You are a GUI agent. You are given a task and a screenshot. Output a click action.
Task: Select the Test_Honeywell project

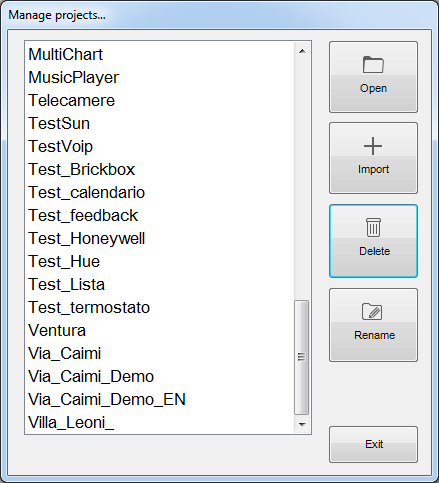(160, 238)
